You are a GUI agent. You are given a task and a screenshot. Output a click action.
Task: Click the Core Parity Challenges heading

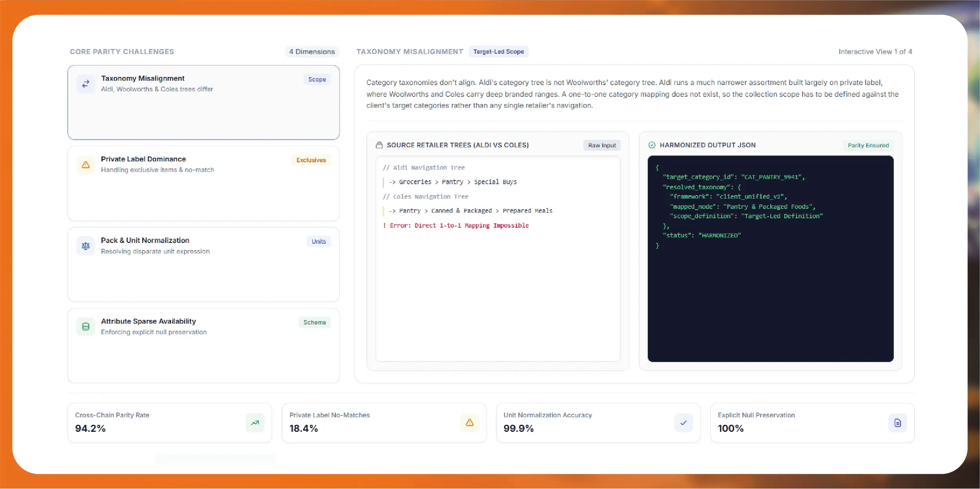coord(122,52)
